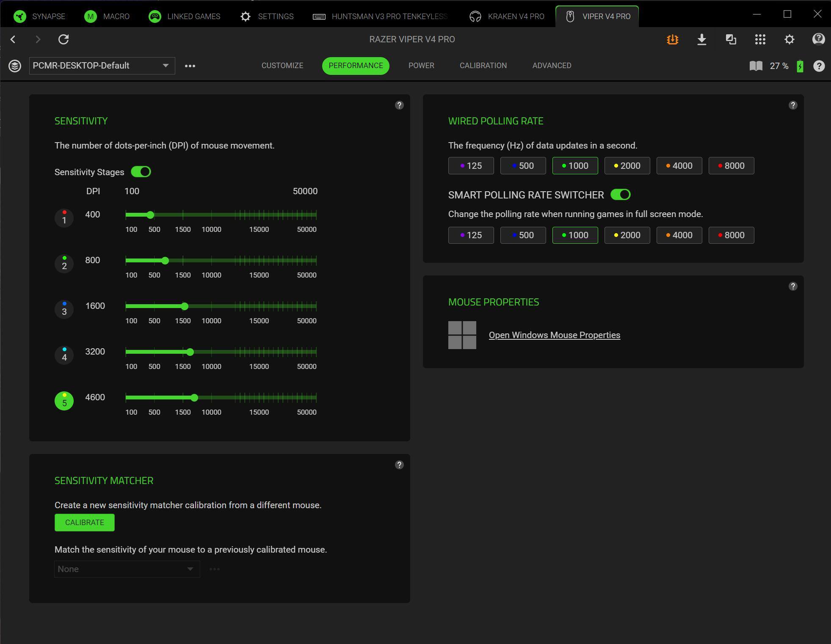Go to the Calibration section
Viewport: 831px width, 644px height.
pos(483,66)
